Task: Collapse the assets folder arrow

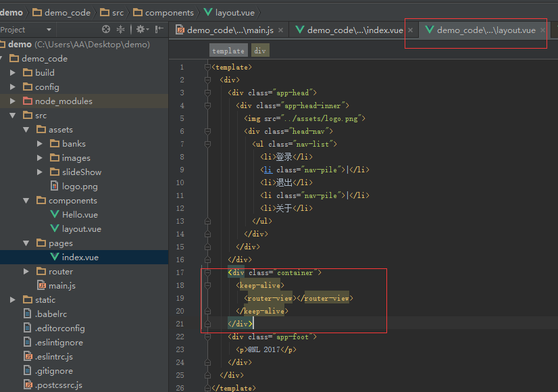Action: pos(26,130)
